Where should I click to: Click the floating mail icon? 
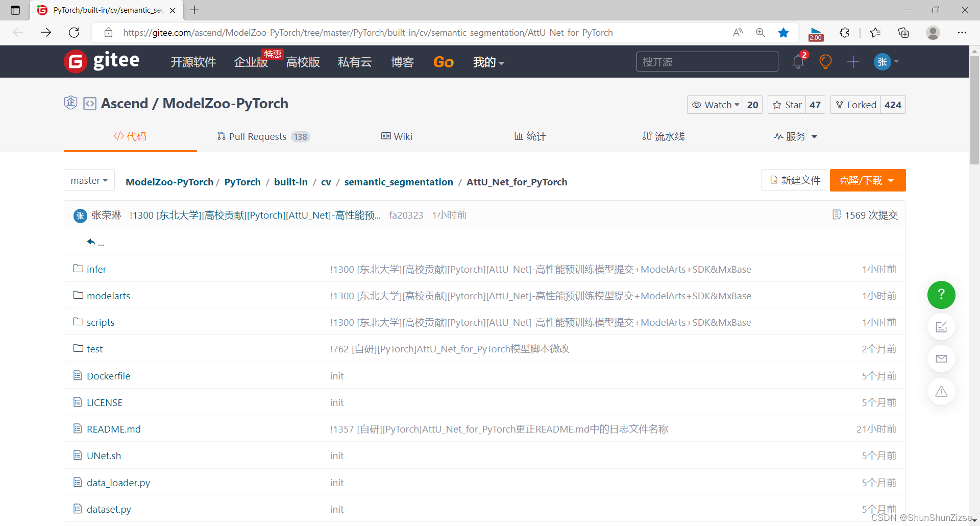tap(941, 359)
